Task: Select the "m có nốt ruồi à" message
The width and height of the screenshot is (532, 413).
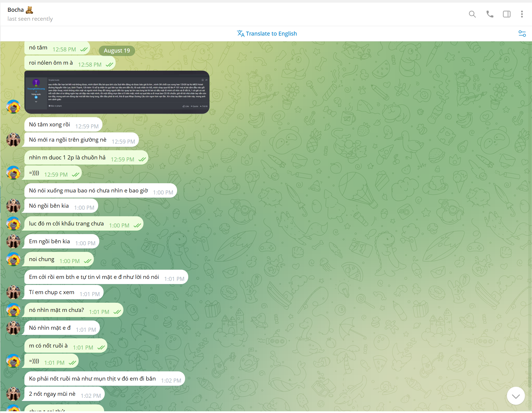Action: 66,346
